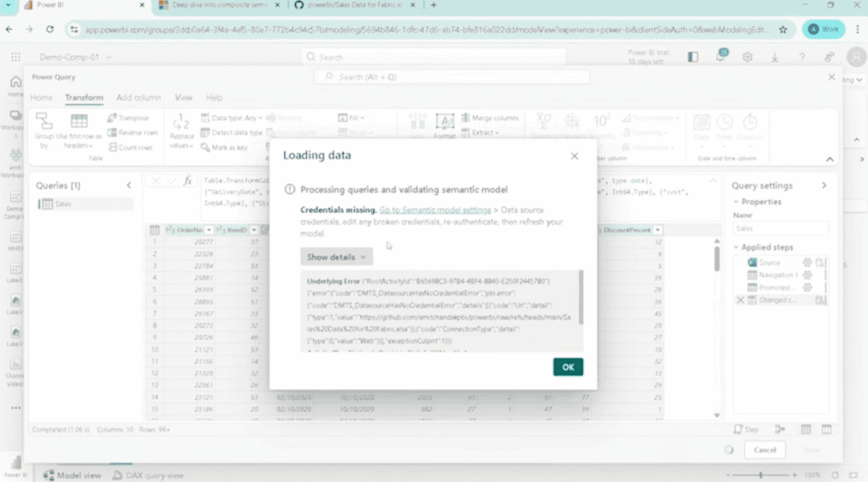Click Power BI download icon
This screenshot has width=868, height=482.
pos(775,57)
